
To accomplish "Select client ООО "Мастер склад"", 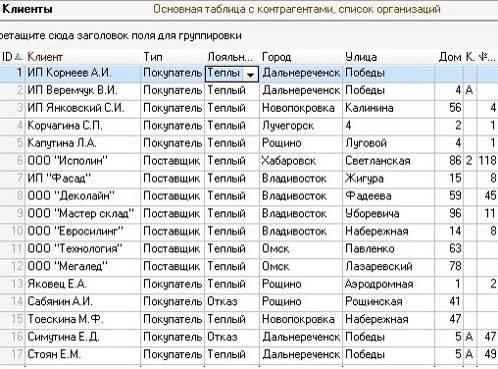I will 80,213.
